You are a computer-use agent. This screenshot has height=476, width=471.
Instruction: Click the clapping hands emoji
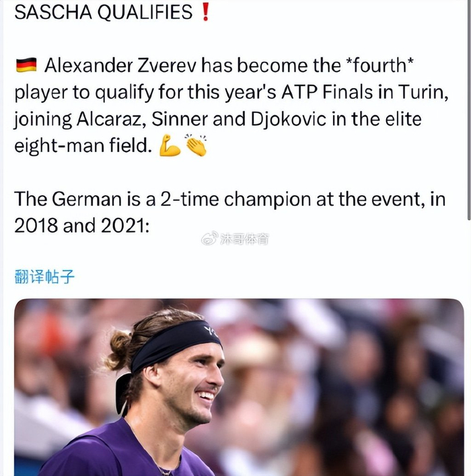coord(196,147)
